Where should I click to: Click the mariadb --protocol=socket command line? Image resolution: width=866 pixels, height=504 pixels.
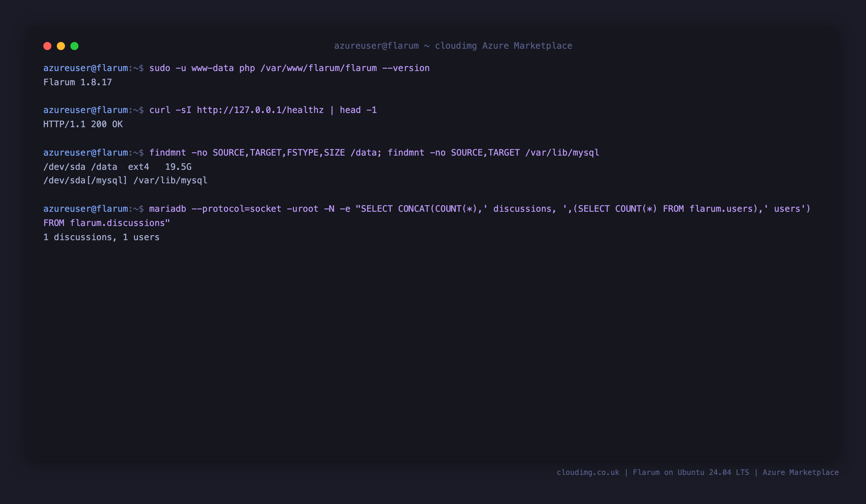point(480,209)
